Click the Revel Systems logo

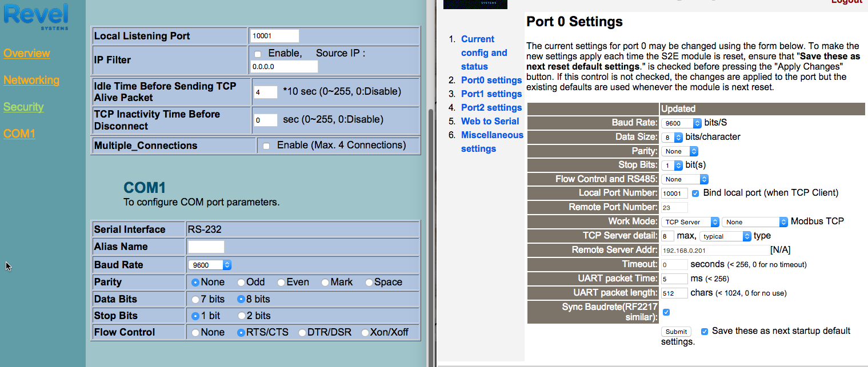click(x=35, y=17)
